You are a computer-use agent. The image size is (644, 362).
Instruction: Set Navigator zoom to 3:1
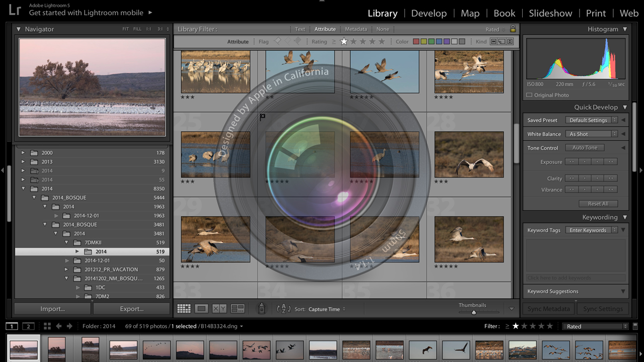[x=160, y=29]
